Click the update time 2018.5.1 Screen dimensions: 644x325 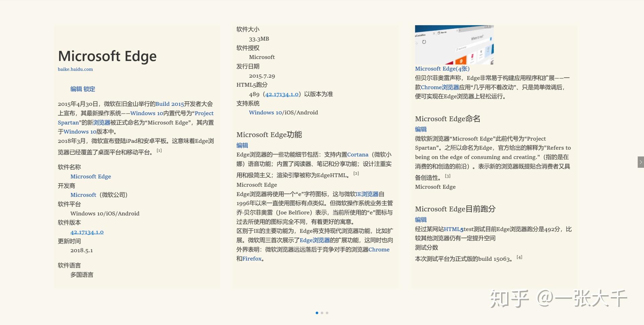(x=82, y=250)
